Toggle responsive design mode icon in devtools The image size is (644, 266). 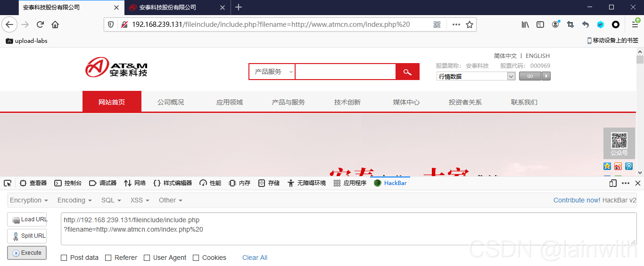pyautogui.click(x=613, y=183)
